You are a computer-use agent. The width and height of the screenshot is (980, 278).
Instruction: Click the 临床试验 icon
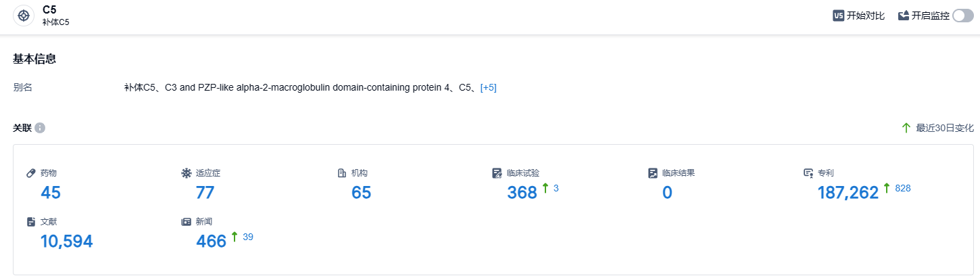click(x=497, y=173)
